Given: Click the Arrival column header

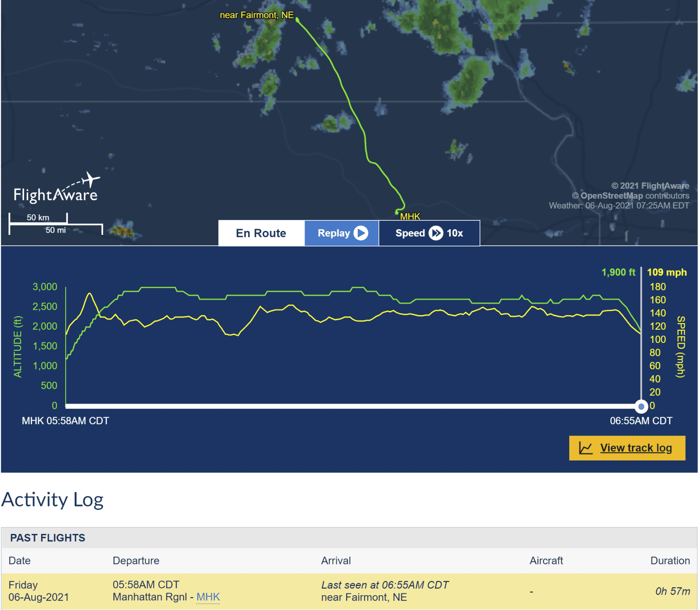Looking at the screenshot, I should pos(336,561).
